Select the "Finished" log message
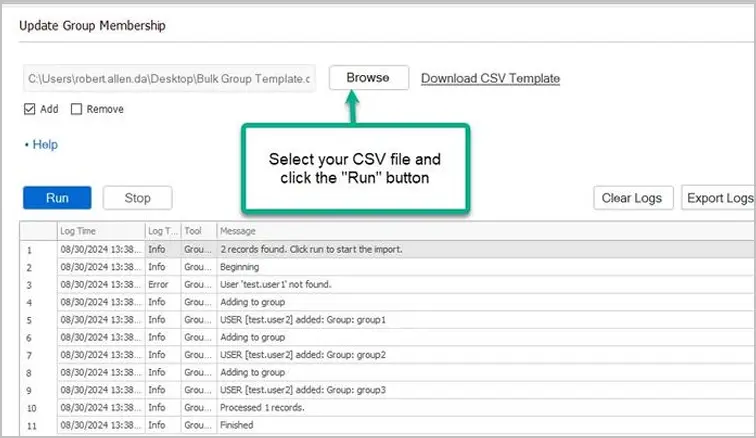 point(237,425)
